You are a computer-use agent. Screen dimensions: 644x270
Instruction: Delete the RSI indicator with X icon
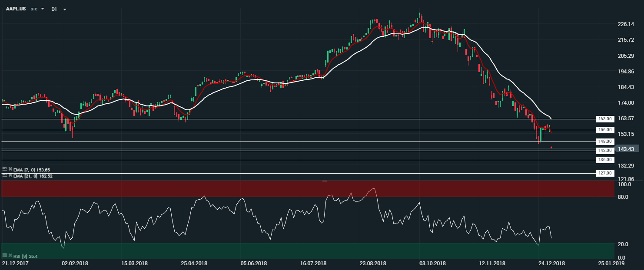[10, 256]
